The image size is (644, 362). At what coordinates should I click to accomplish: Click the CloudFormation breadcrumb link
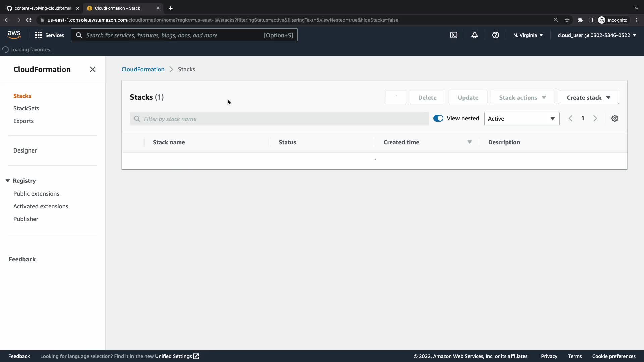(x=143, y=69)
